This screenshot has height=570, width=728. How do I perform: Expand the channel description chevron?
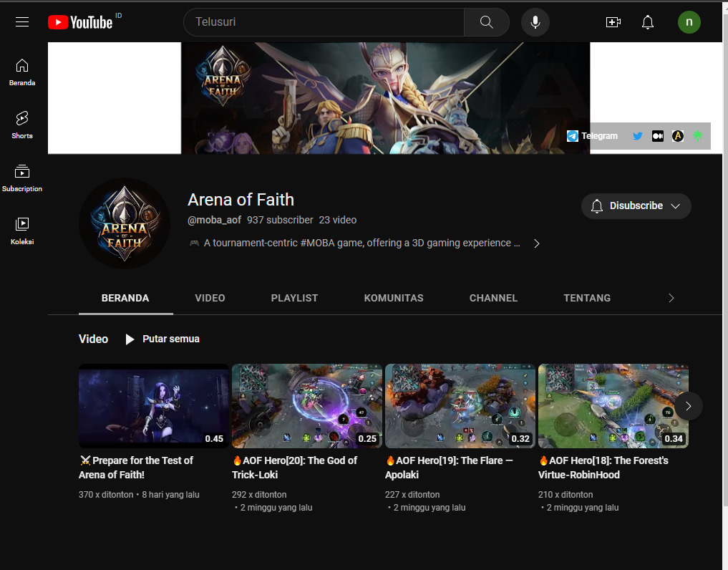(x=537, y=243)
